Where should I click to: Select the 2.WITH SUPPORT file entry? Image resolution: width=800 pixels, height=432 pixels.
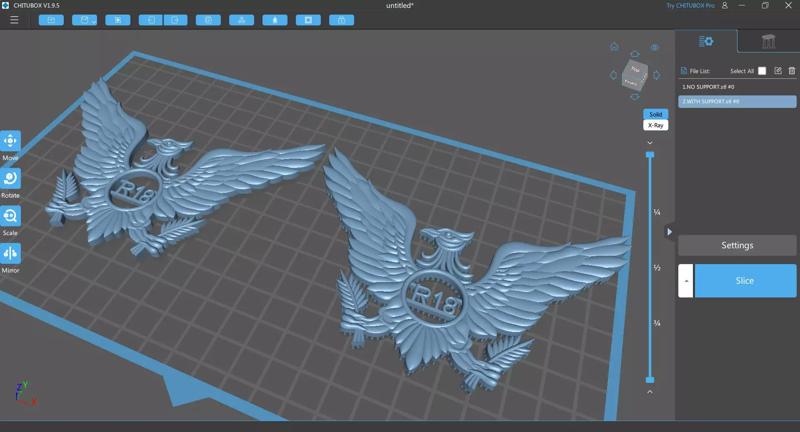737,101
